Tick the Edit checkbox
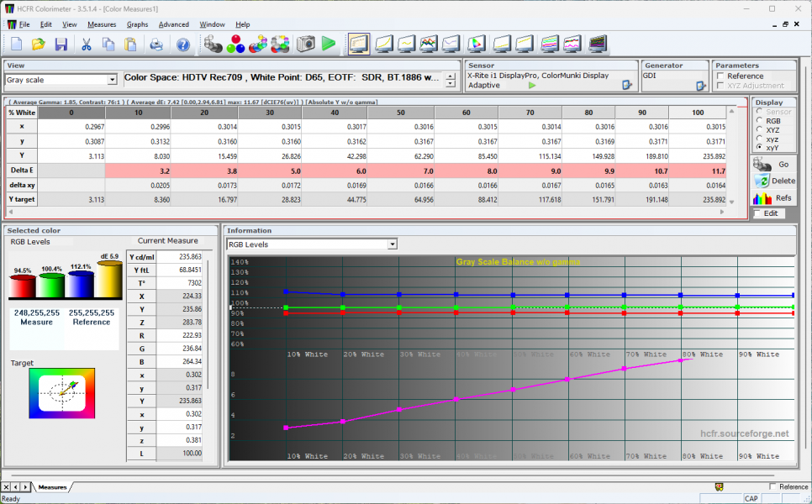 tap(758, 213)
